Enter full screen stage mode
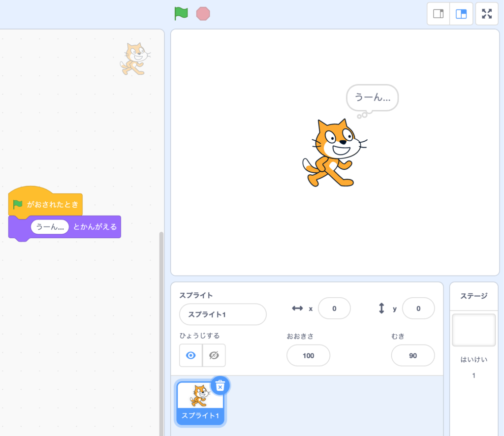The image size is (504, 436). pyautogui.click(x=487, y=14)
